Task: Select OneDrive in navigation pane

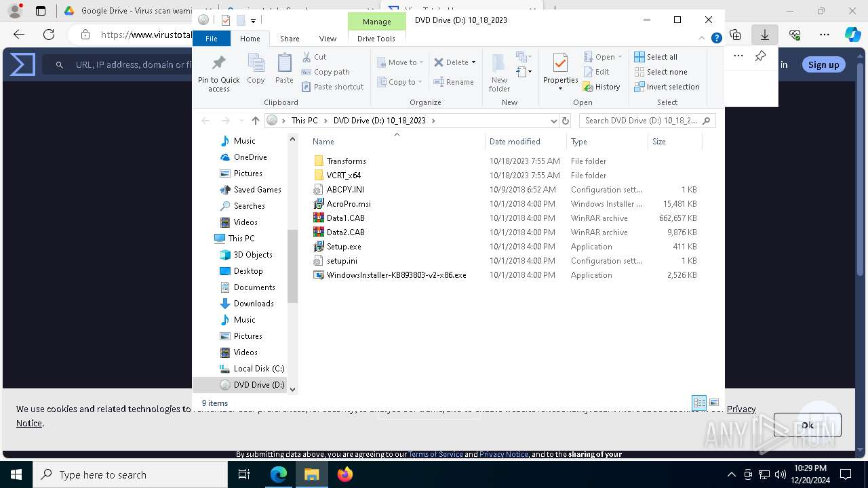Action: pyautogui.click(x=250, y=157)
